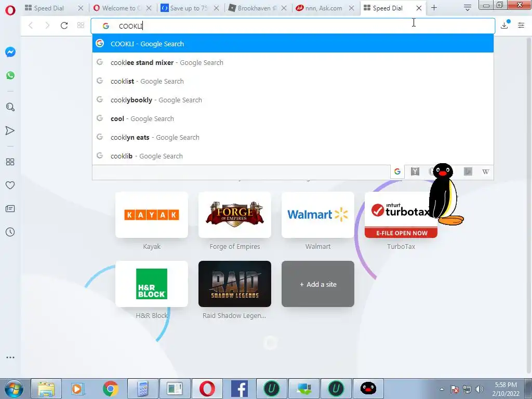
Task: Close the Welcome to Opera tab
Action: pos(149,8)
